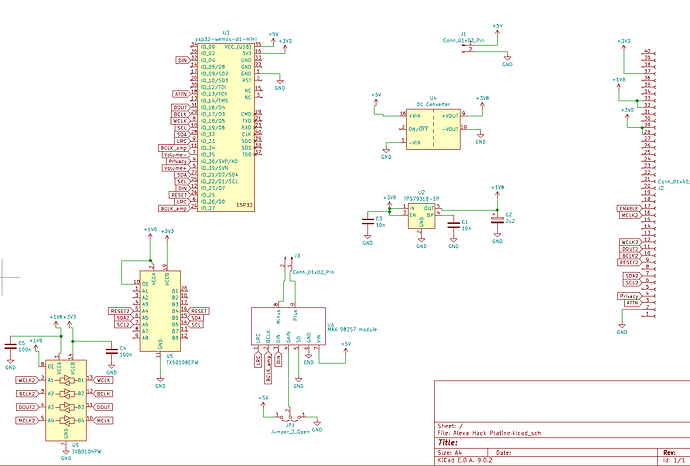Select the SDA2 label on connector J2
The height and width of the screenshot is (466, 690).
[632, 276]
